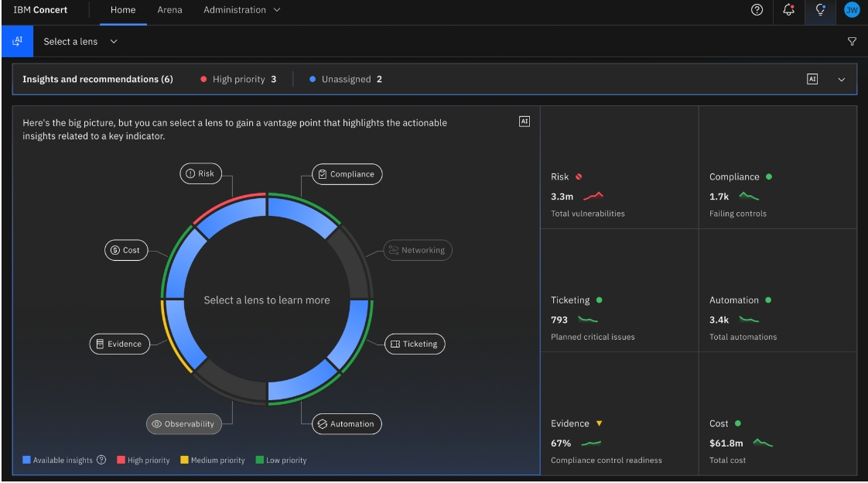Click the lightbulb insights icon
The width and height of the screenshot is (868, 483).
(x=820, y=10)
